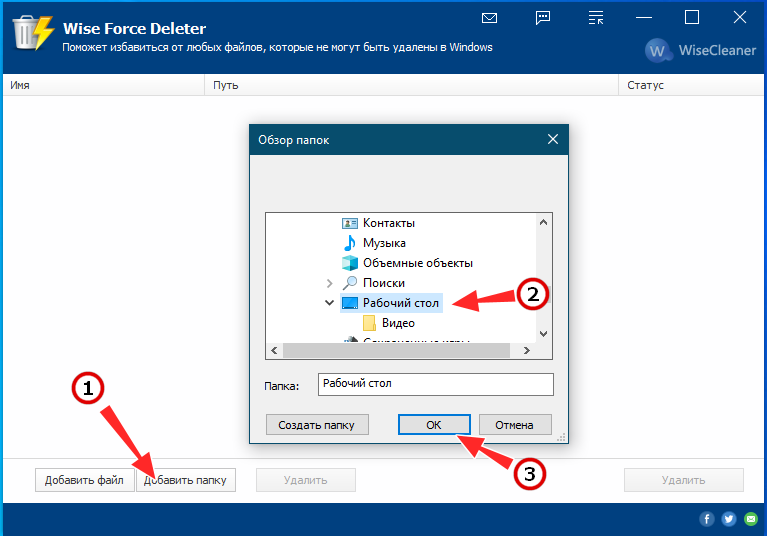
Task: Select the Контакты folder
Action: tap(388, 223)
